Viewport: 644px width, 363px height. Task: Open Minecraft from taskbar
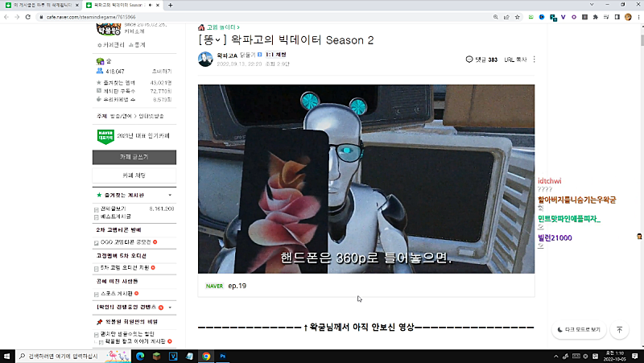point(156,356)
